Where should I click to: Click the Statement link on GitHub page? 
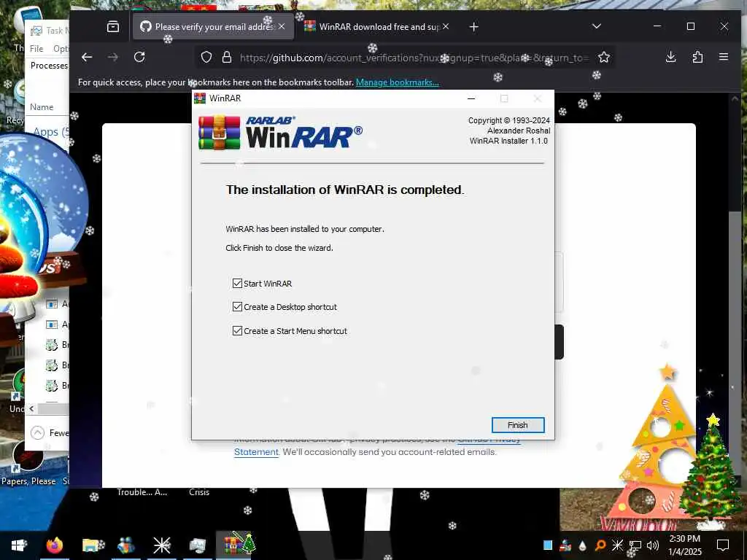(x=256, y=452)
